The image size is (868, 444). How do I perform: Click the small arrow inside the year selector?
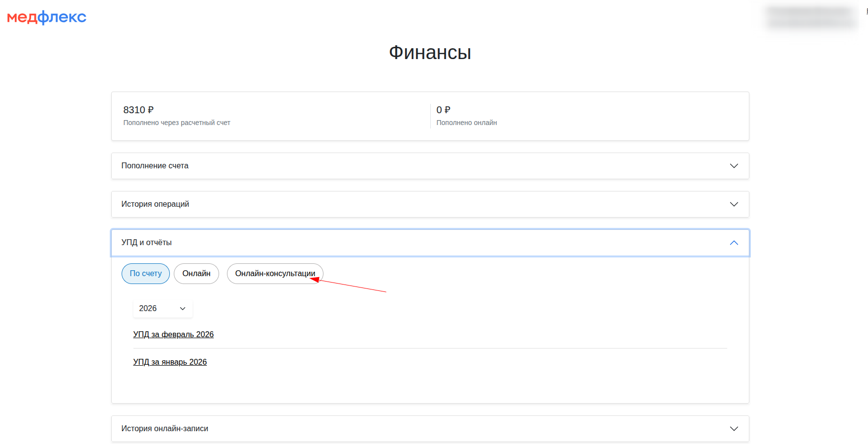(x=183, y=309)
